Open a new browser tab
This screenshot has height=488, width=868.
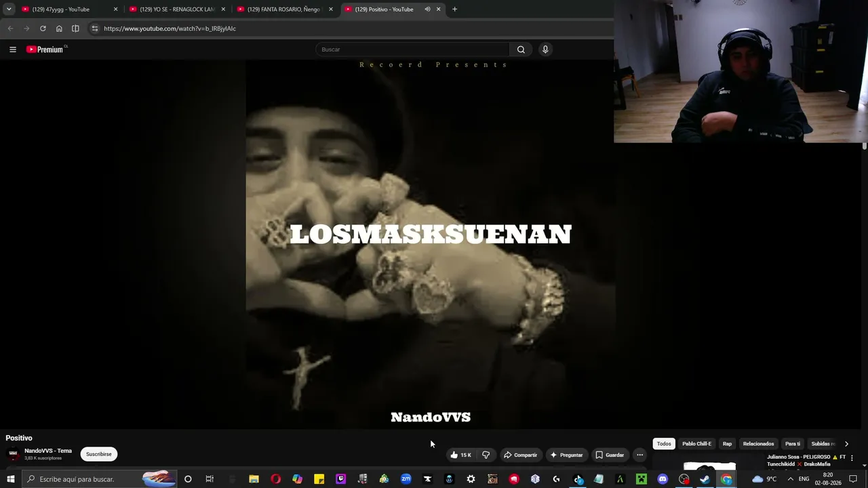point(454,9)
